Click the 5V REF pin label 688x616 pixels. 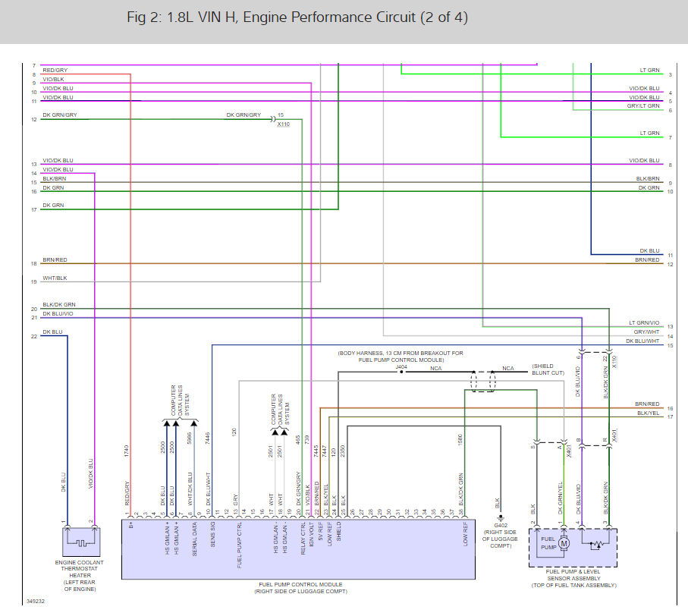[321, 531]
